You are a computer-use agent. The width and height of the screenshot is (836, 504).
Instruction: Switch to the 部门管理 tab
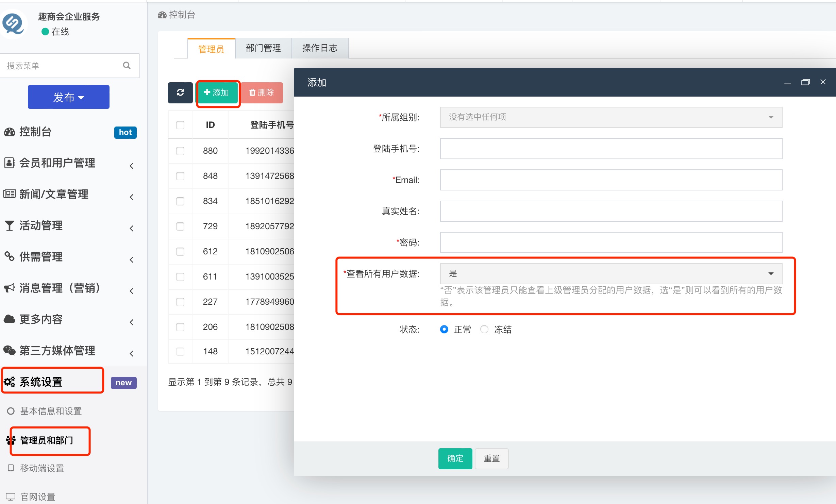pos(263,48)
